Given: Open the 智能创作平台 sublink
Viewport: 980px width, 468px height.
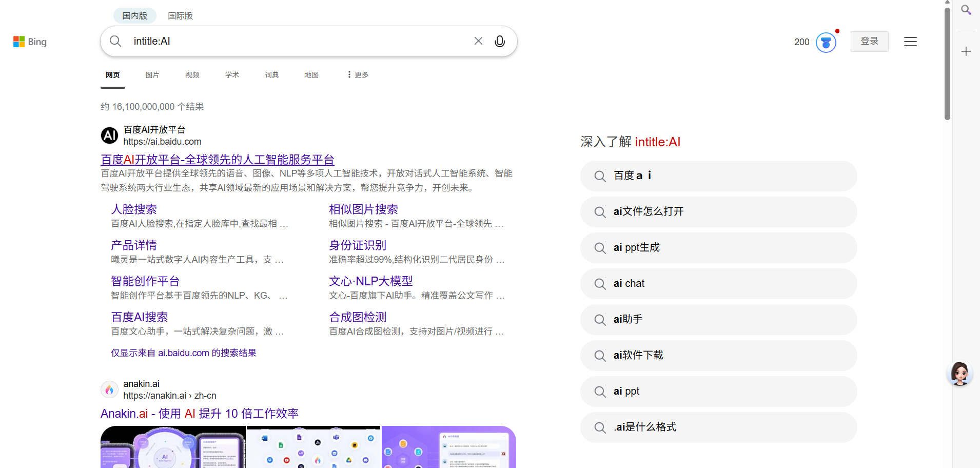Looking at the screenshot, I should [145, 281].
